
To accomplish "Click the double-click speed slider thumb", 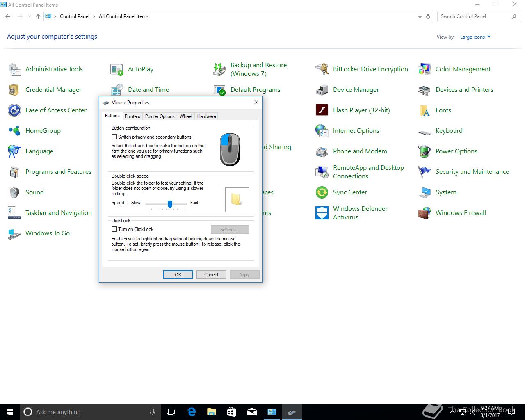I will [x=170, y=204].
